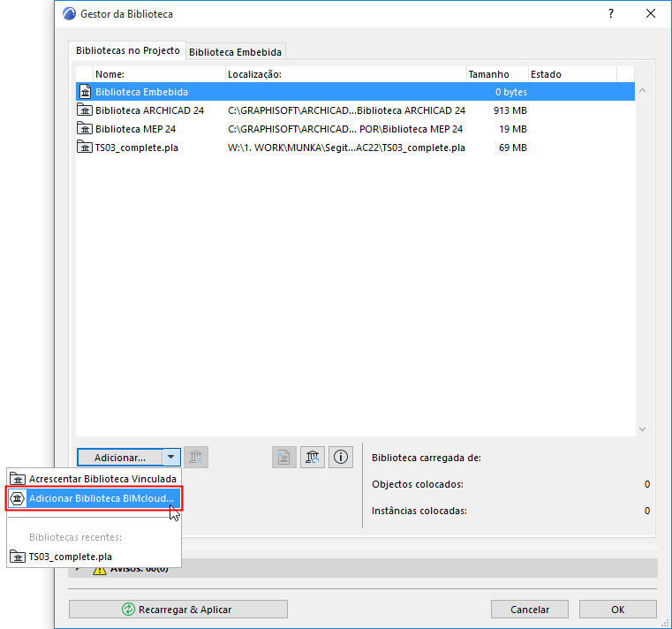The height and width of the screenshot is (629, 672).
Task: Select recent library TS03_complete.pla in the menu
Action: click(94, 557)
